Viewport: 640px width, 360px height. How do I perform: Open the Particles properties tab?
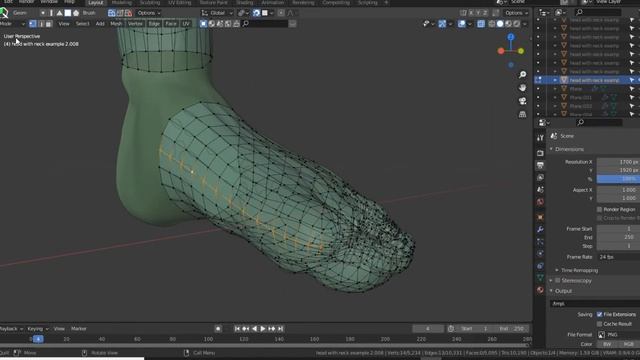pyautogui.click(x=540, y=242)
